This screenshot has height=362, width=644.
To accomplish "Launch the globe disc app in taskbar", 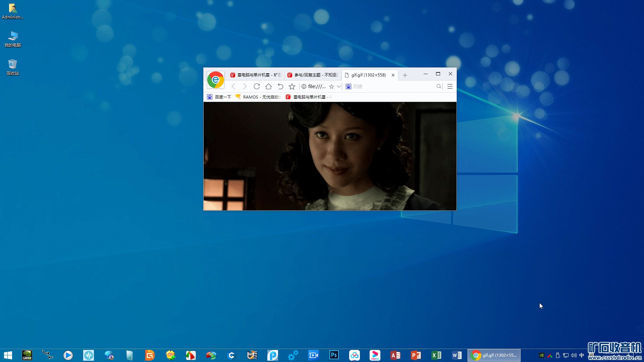I will [109, 355].
